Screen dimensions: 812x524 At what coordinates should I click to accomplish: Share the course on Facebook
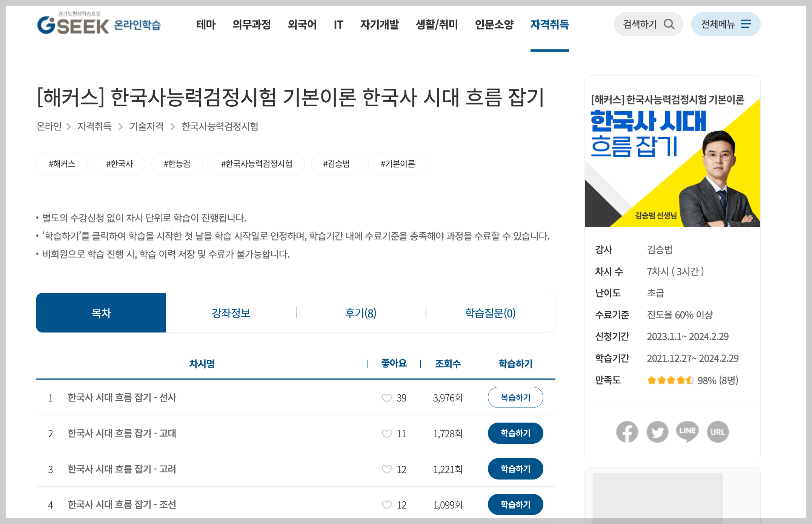point(627,432)
